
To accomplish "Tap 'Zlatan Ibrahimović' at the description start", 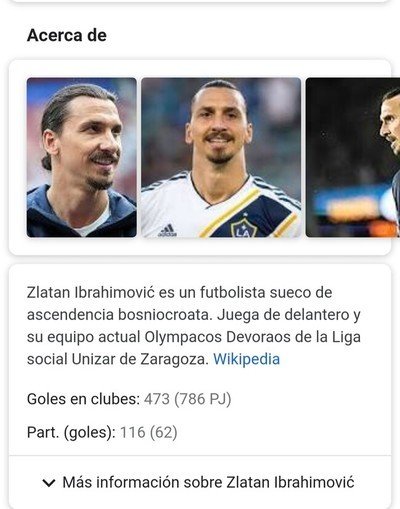I will pos(91,293).
